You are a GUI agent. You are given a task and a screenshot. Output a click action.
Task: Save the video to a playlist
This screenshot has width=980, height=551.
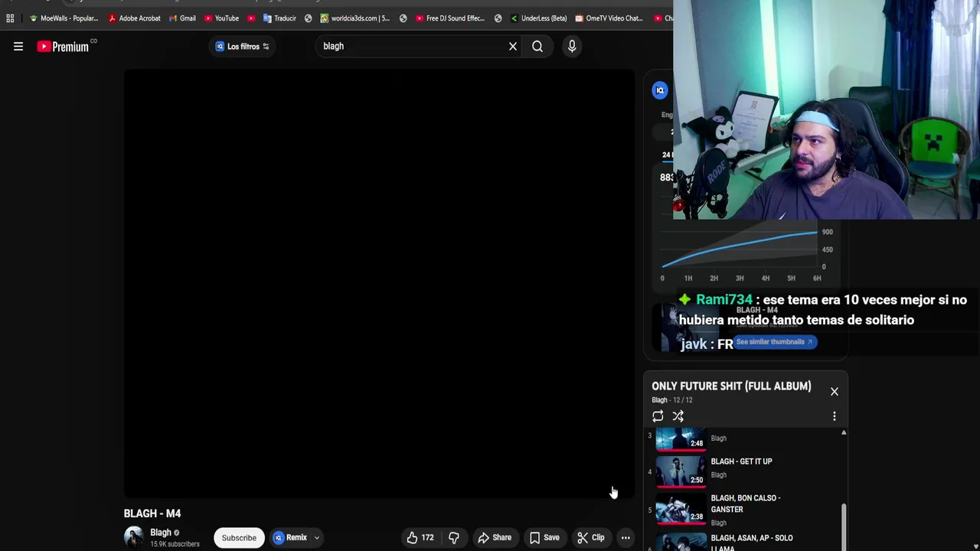(544, 537)
